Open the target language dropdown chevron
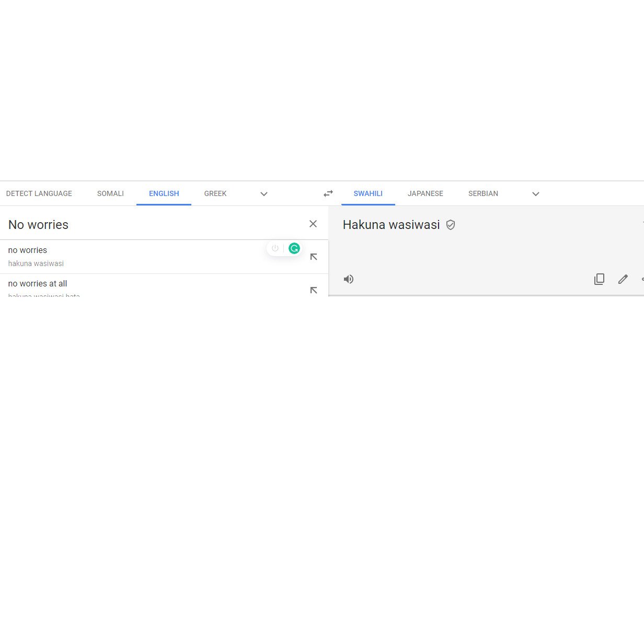The width and height of the screenshot is (644, 644). point(535,194)
